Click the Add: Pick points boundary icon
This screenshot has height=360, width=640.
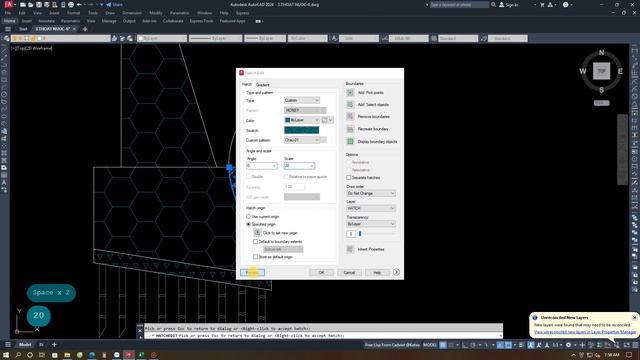click(350, 93)
